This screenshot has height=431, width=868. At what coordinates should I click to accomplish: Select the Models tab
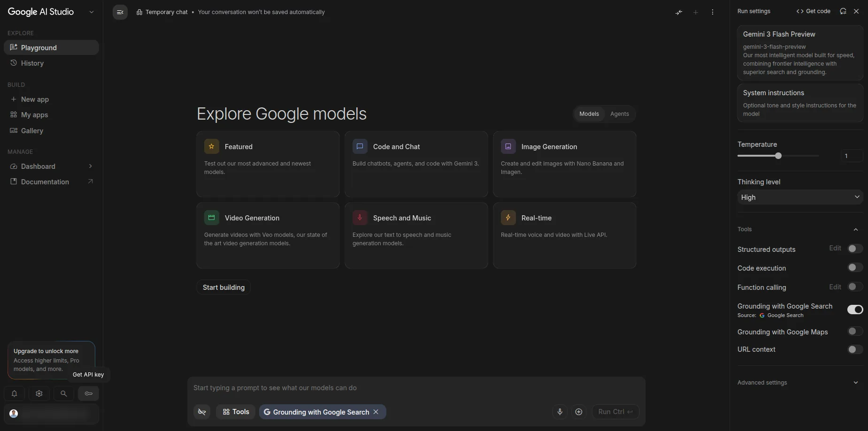589,114
